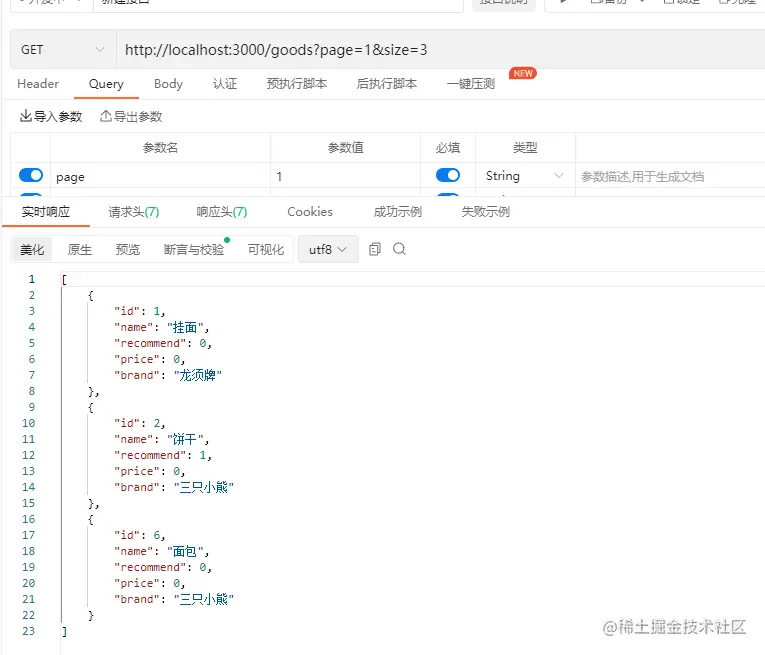Click the "name": "饼干" line
The width and height of the screenshot is (765, 655).
[161, 439]
